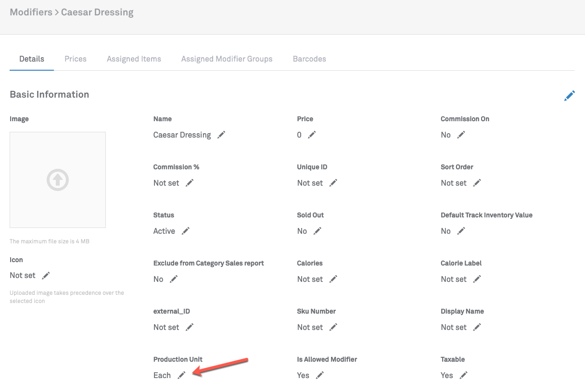Edit the Display Name field

click(x=477, y=328)
